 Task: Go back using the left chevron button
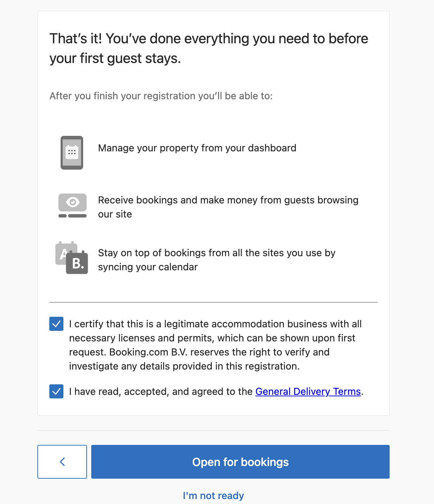62,461
